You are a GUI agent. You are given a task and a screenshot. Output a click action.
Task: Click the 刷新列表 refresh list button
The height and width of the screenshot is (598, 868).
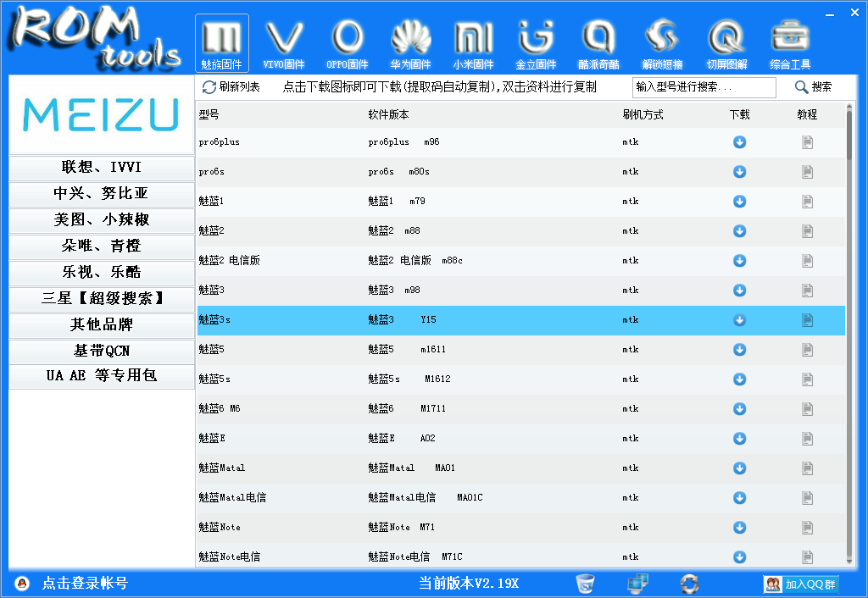[x=231, y=87]
